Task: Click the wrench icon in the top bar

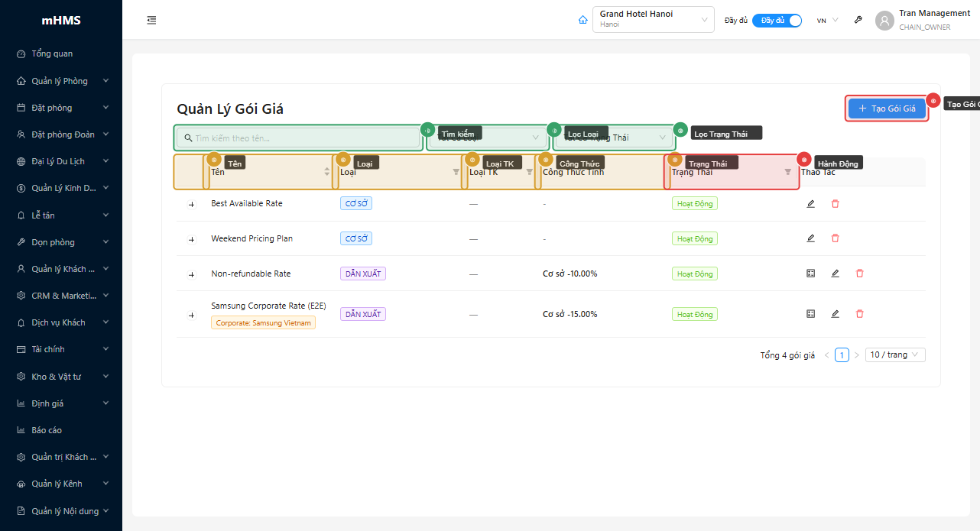Action: tap(858, 21)
